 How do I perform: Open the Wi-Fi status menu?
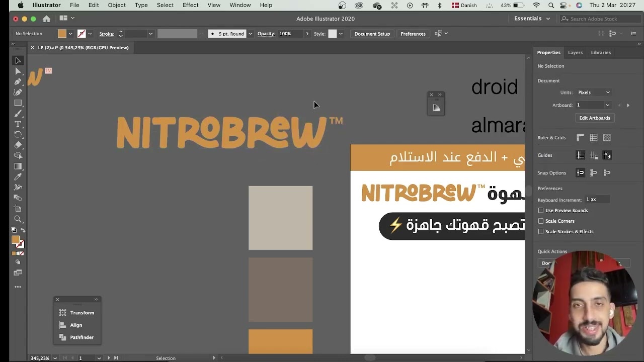click(x=536, y=5)
